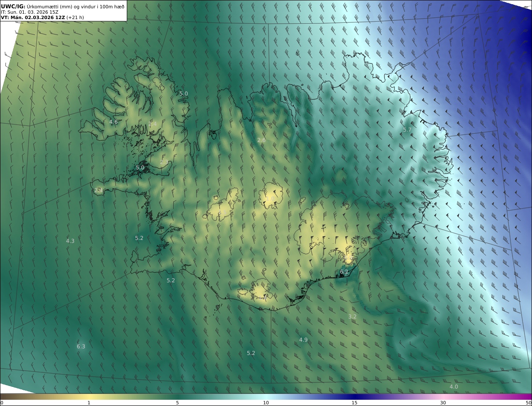Click the 5.0 value among Breiðafjörður islands
The height and width of the screenshot is (406, 532).
[x=140, y=168]
